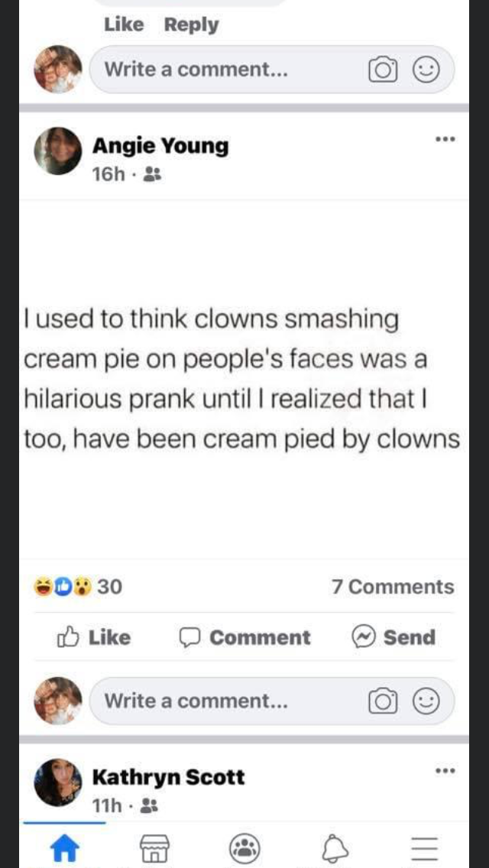Open Groups icon in bottom navigation
The image size is (489, 868).
coord(244,848)
